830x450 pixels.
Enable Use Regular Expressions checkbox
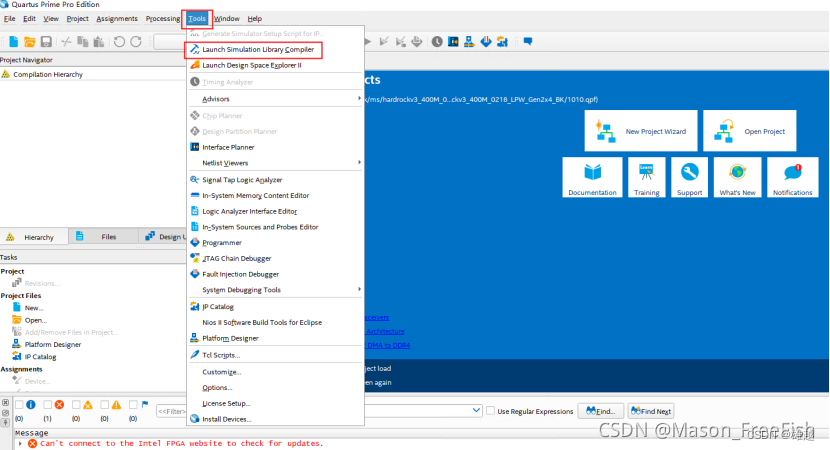[491, 411]
